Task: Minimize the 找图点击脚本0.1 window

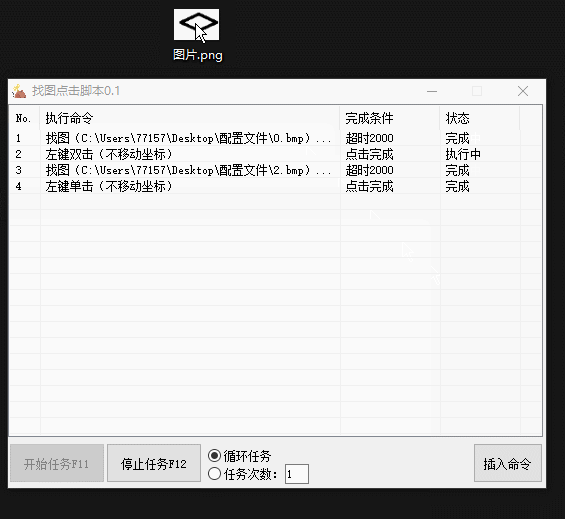Action: (432, 91)
